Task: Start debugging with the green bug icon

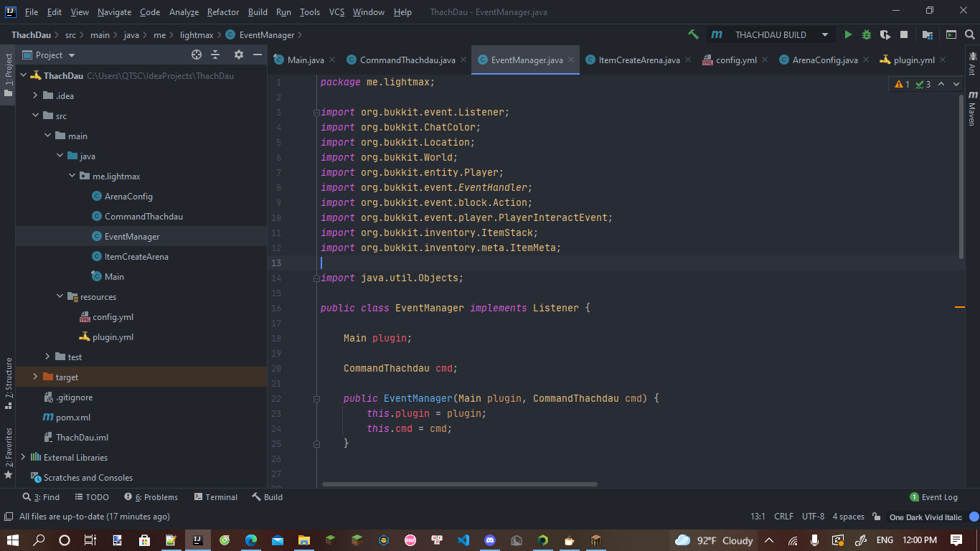Action: (867, 34)
